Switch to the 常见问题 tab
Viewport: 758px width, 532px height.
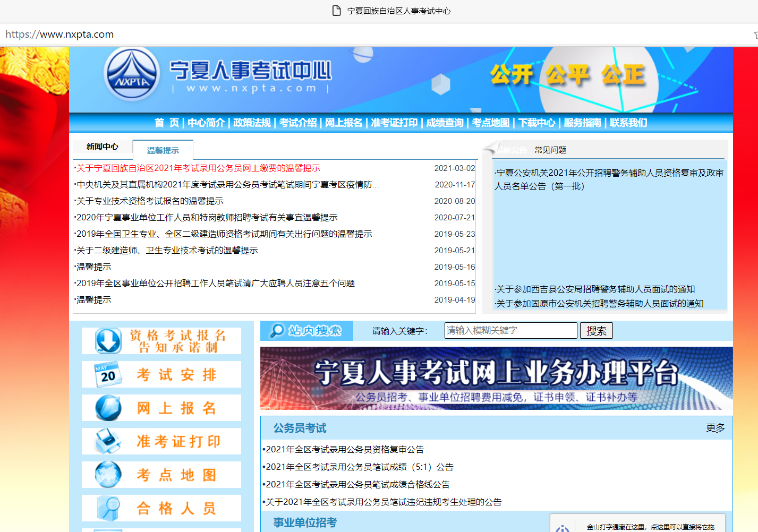point(550,150)
